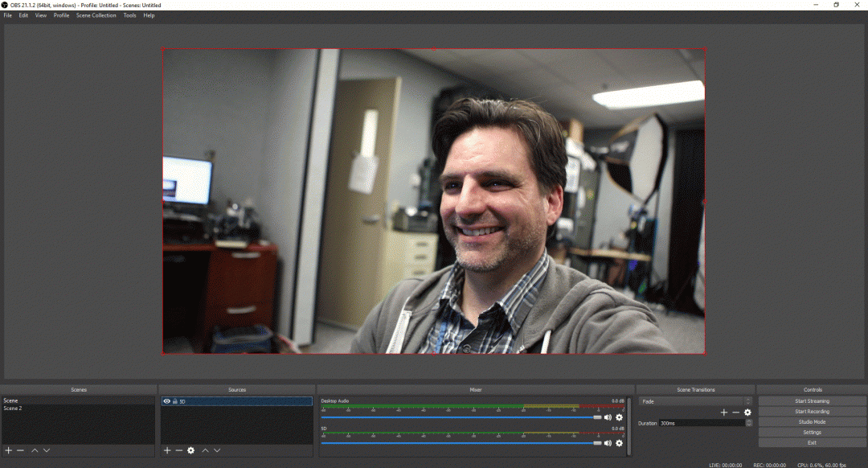The image size is (868, 468).
Task: Click the Desktop Audio volume slider handle
Action: [x=597, y=417]
